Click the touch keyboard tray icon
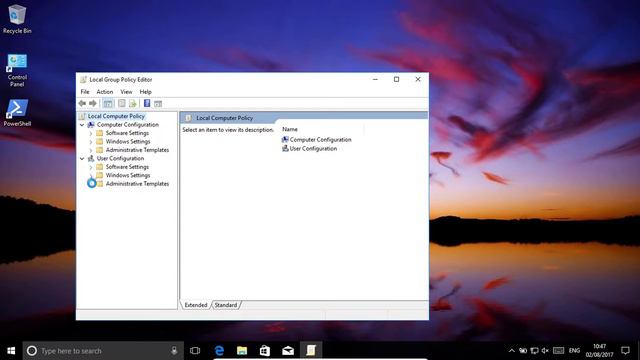This screenshot has width=640, height=360. 558,351
